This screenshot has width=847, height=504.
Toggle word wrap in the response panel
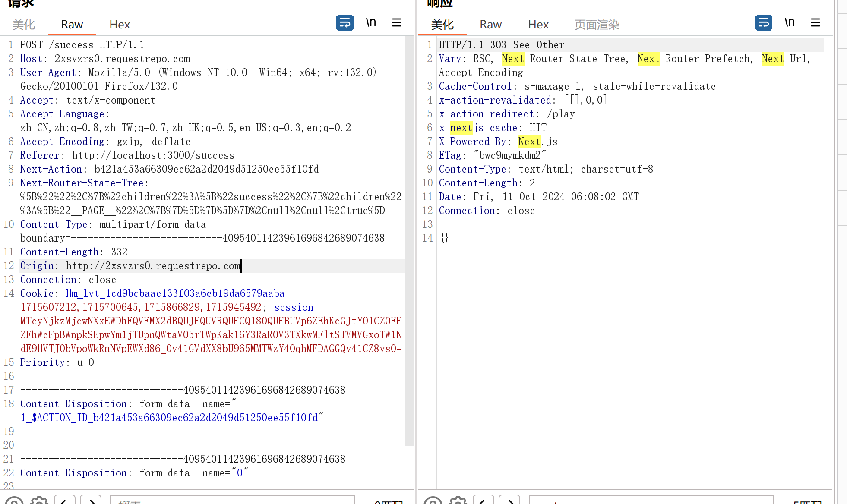pos(763,23)
